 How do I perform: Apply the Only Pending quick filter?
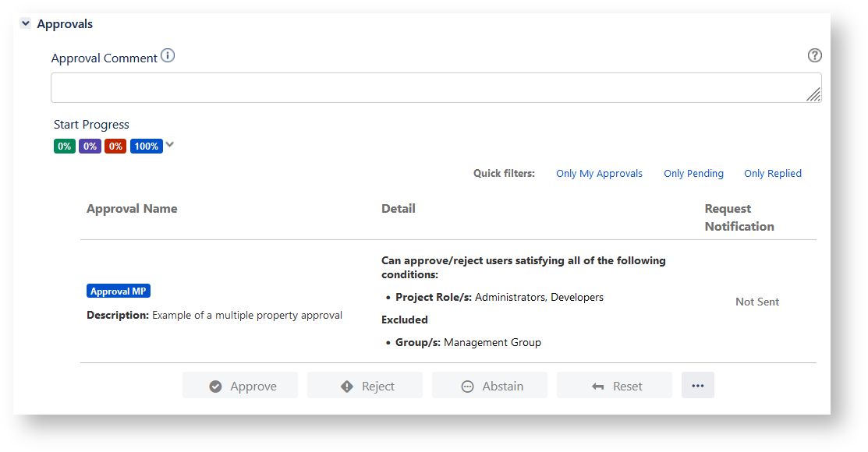(693, 174)
